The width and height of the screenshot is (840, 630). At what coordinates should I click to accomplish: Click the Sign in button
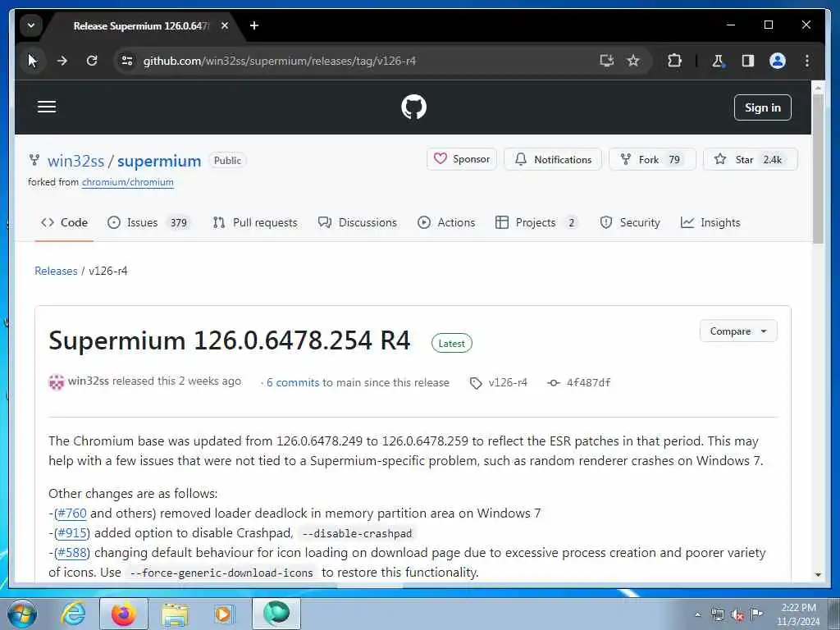(762, 107)
